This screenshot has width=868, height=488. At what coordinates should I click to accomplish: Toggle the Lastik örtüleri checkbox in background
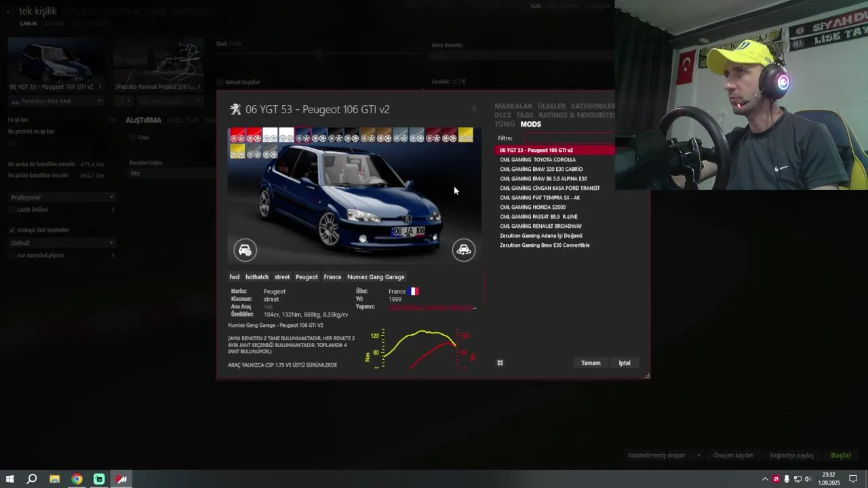point(12,210)
